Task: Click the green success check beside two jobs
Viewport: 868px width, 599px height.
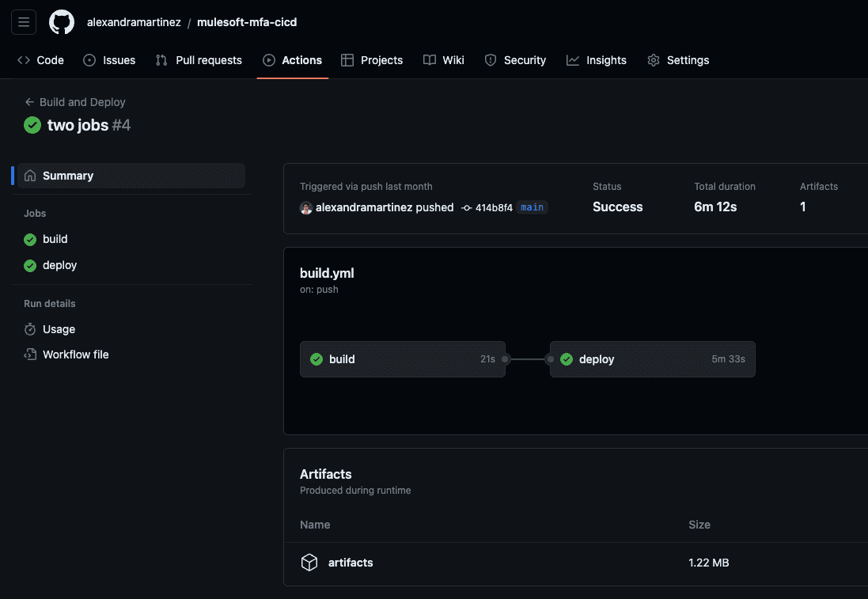Action: pos(32,125)
